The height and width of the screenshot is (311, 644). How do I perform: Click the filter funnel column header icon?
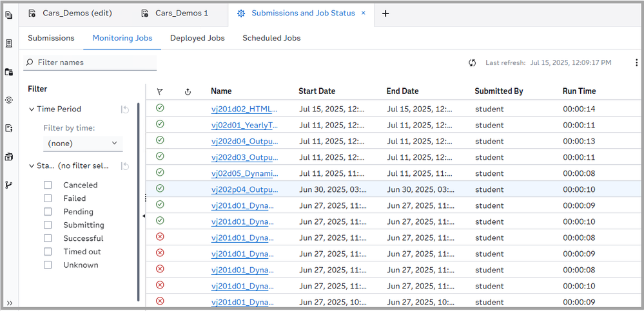(160, 91)
